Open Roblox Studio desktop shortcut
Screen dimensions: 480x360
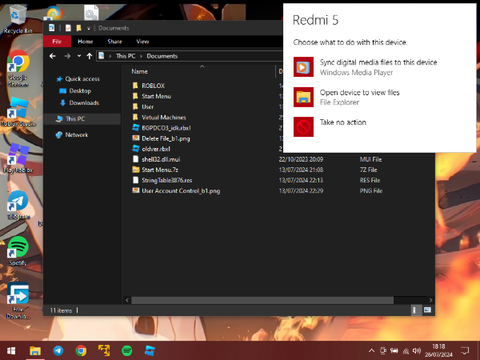click(18, 112)
